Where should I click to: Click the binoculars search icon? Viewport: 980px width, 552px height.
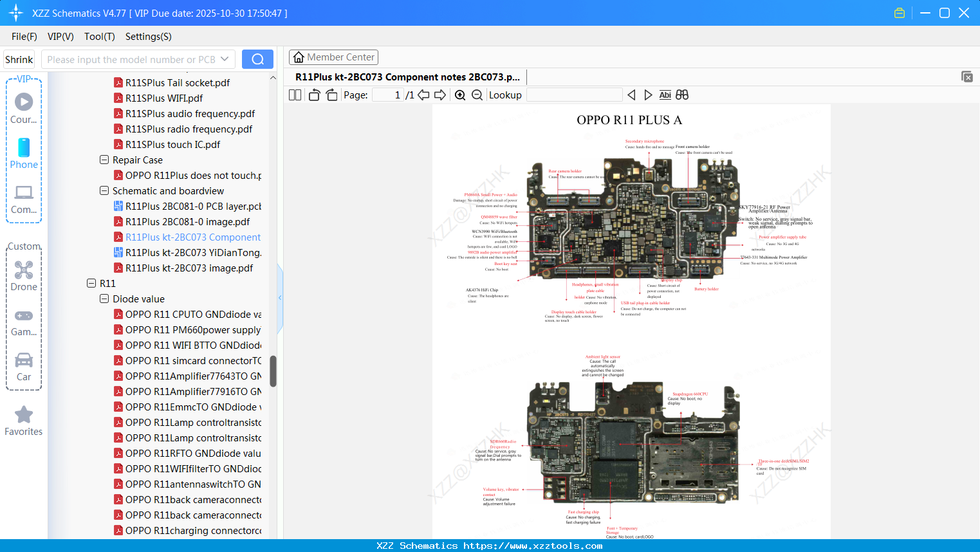tap(682, 95)
